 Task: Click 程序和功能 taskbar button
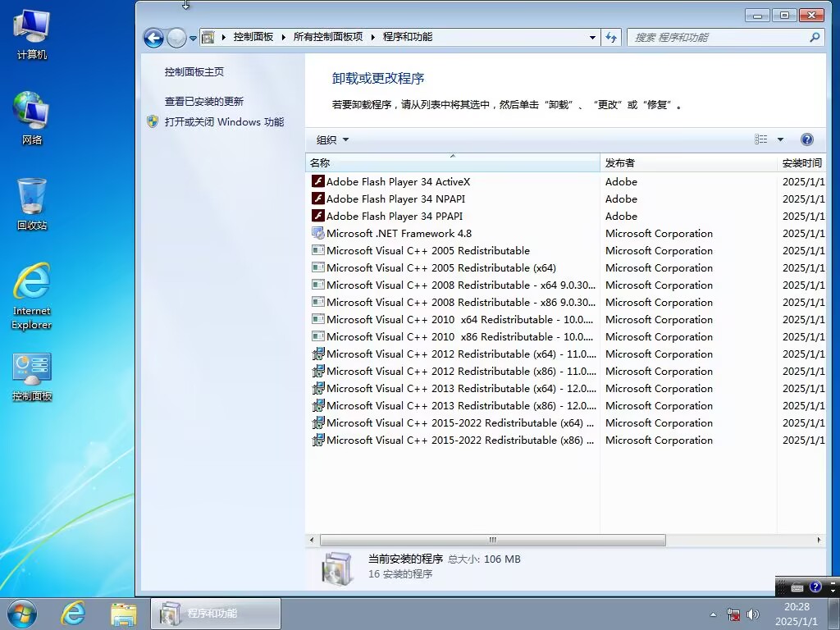coord(216,614)
